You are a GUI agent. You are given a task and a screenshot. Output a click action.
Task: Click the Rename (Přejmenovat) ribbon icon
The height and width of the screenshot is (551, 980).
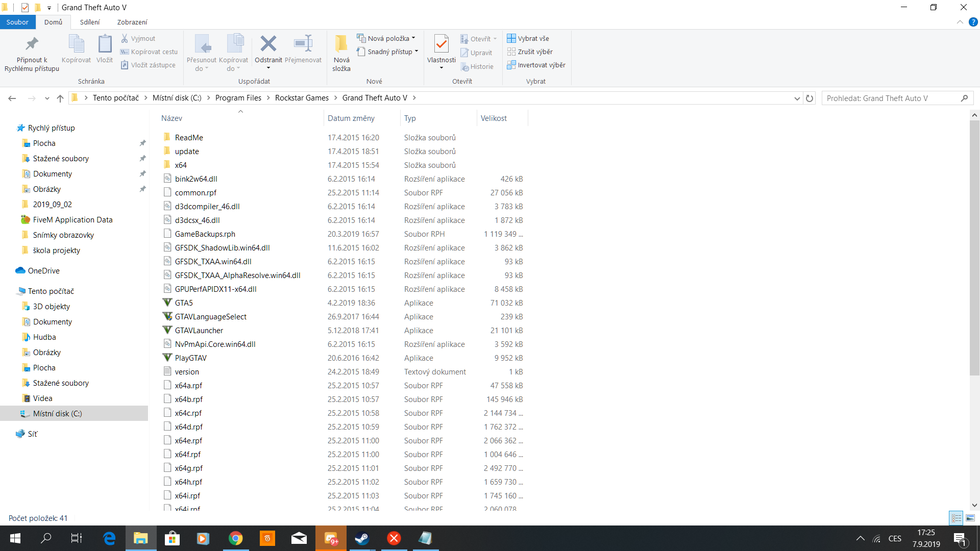coord(303,44)
